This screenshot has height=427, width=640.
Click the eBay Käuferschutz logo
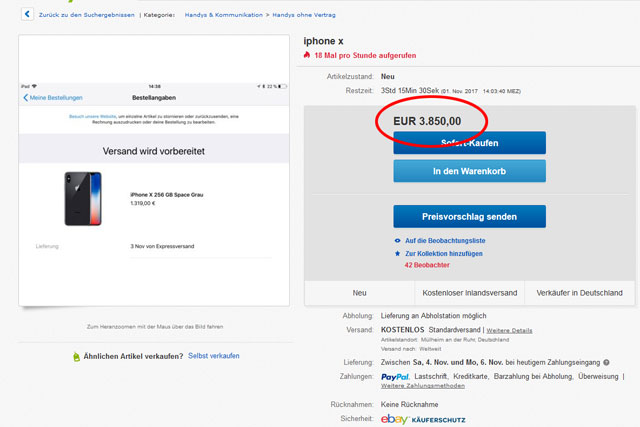coord(423,419)
